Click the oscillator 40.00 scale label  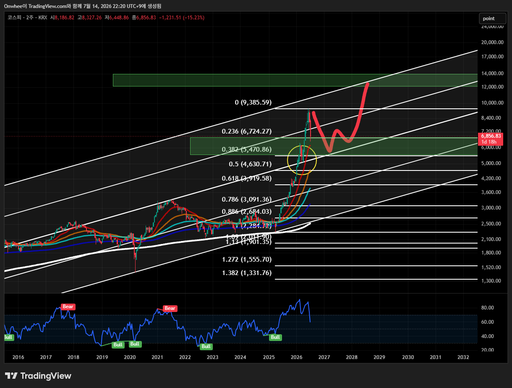pyautogui.click(x=487, y=336)
